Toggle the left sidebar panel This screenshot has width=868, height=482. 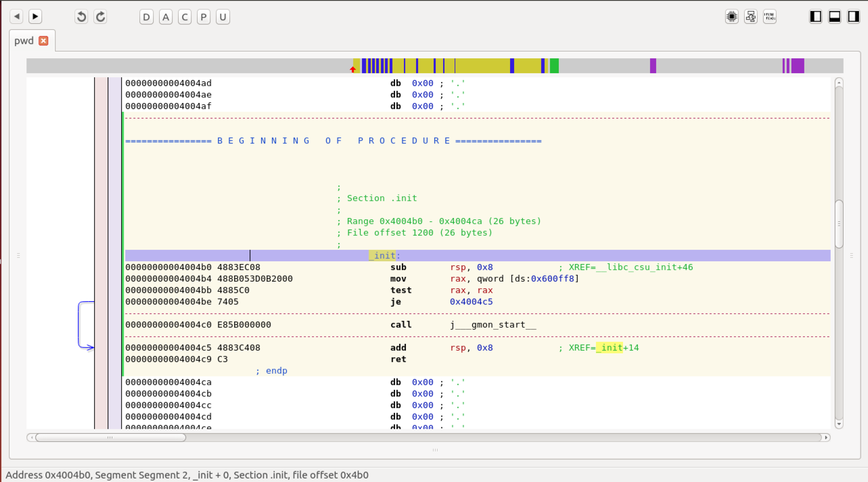coord(816,17)
